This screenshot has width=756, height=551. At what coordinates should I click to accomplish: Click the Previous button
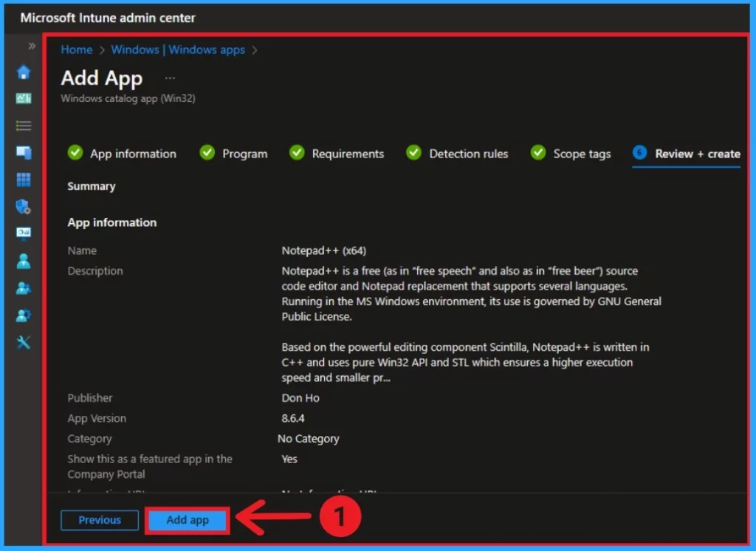coord(100,520)
